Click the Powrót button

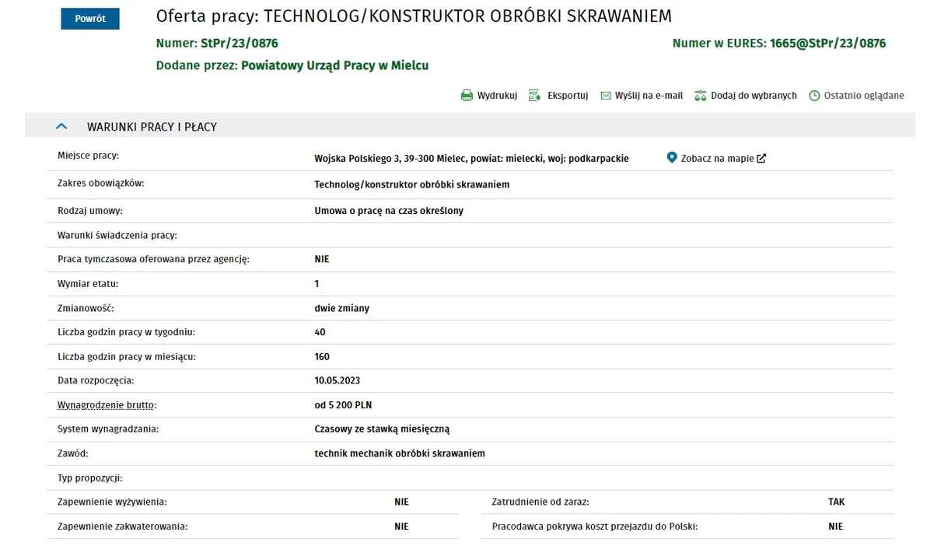tap(90, 19)
